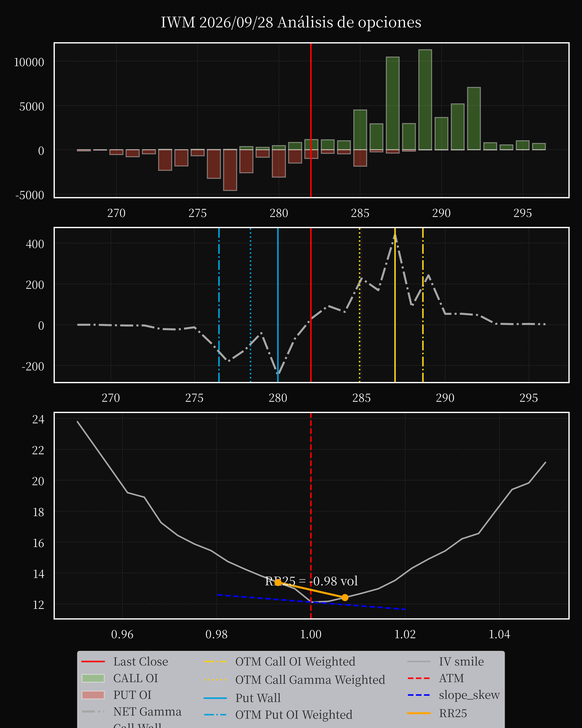The width and height of the screenshot is (582, 728).
Task: Select the ATM legend entry
Action: pyautogui.click(x=436, y=678)
